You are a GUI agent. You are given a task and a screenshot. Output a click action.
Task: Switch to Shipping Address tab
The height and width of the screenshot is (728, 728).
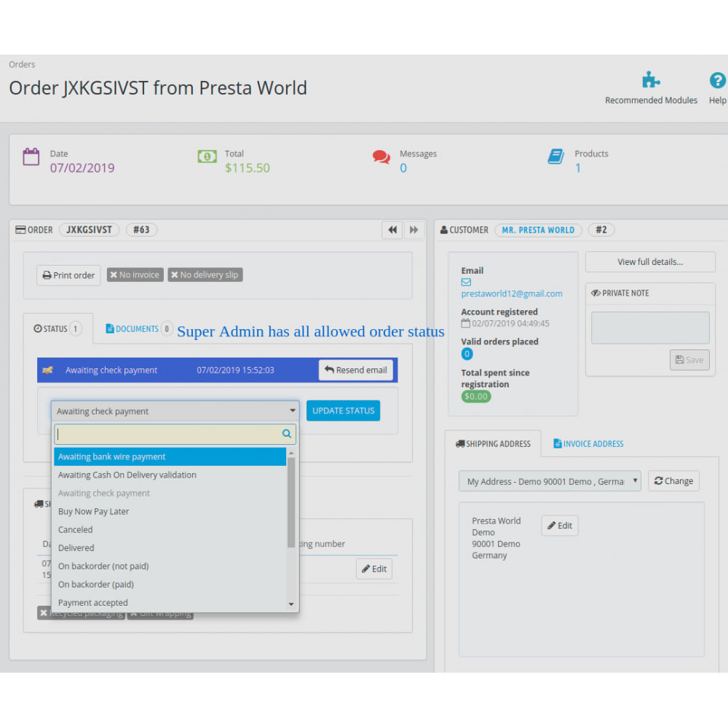point(493,444)
